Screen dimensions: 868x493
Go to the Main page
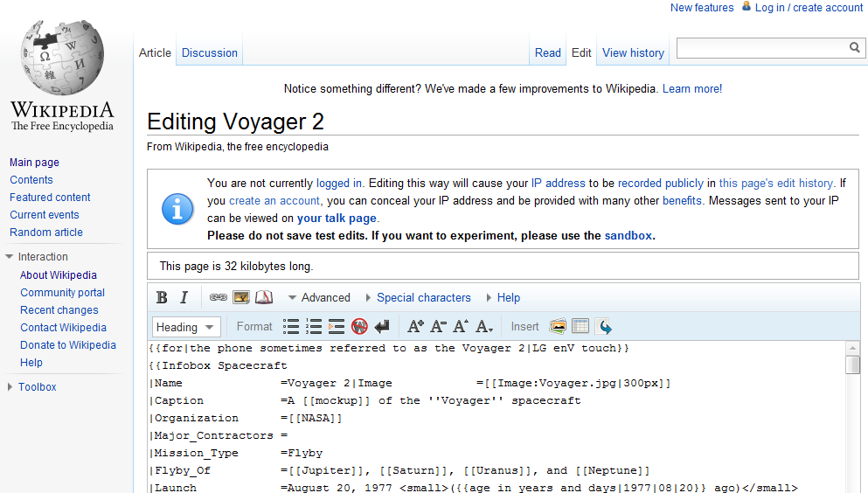[x=34, y=163]
